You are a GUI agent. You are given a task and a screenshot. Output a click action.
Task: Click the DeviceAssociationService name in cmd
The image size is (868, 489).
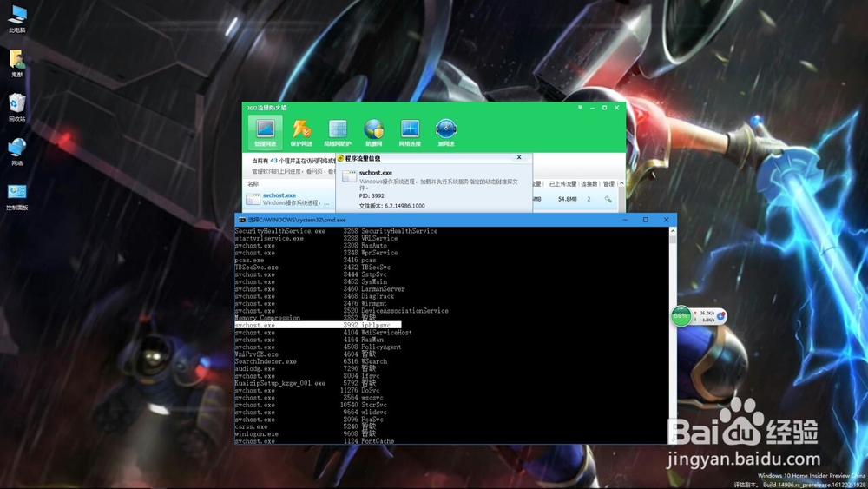[405, 311]
